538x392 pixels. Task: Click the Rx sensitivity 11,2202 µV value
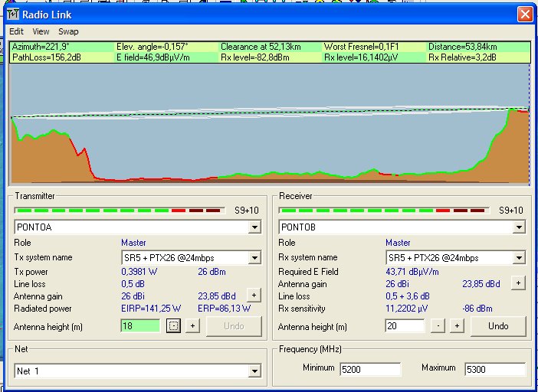click(407, 309)
